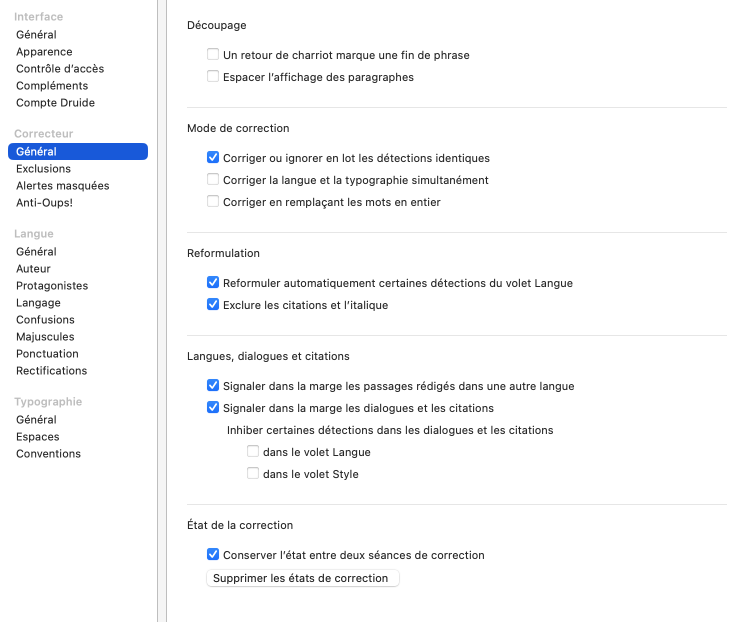The height and width of the screenshot is (622, 744).
Task: Check "dans le volet Langue" inhibition box
Action: pyautogui.click(x=253, y=452)
